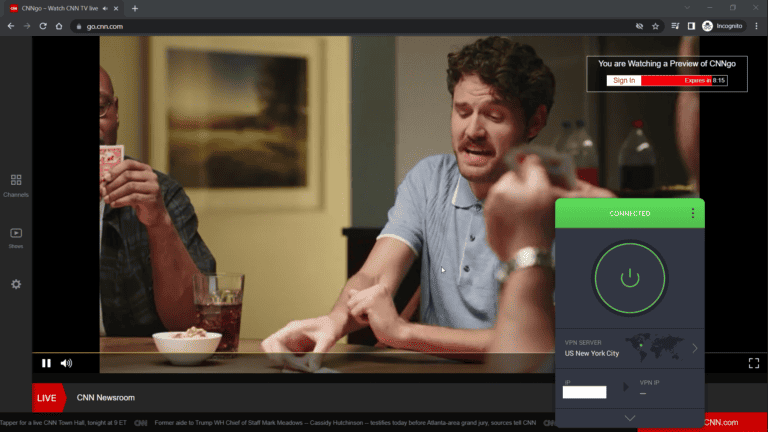This screenshot has width=768, height=432.
Task: Go back in browser
Action: coord(11,26)
